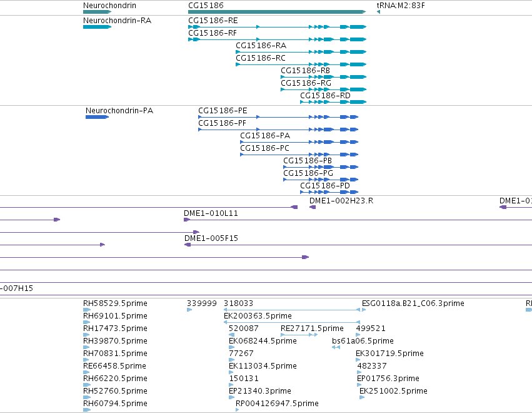Click the bs61a06.5prime double-arrow glyph

(x=336, y=347)
